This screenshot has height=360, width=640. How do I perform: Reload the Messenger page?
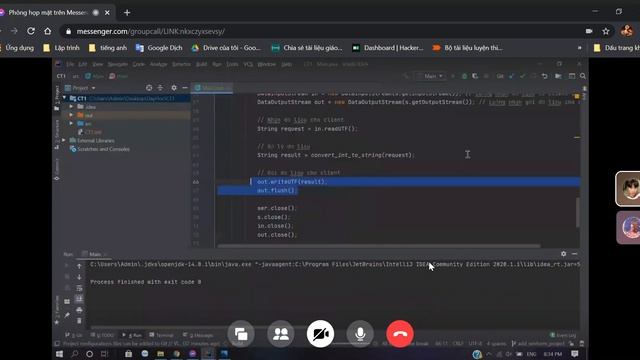(x=31, y=31)
